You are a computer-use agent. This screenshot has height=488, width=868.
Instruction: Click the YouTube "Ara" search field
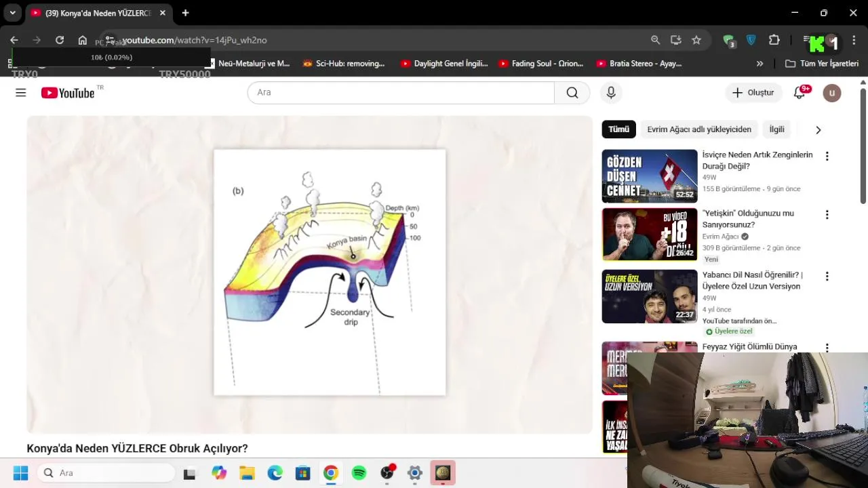coord(401,93)
